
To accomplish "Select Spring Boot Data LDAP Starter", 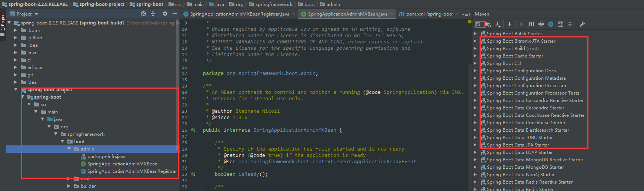I will pos(520,152).
